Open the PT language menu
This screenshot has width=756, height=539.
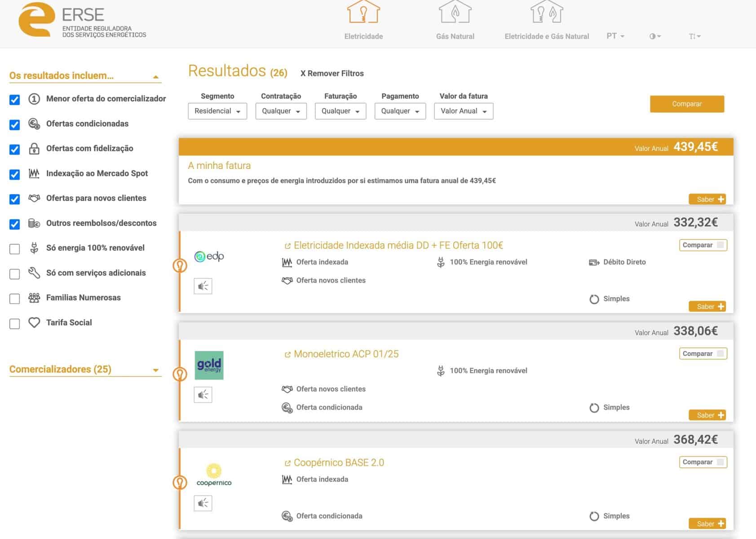click(x=615, y=36)
